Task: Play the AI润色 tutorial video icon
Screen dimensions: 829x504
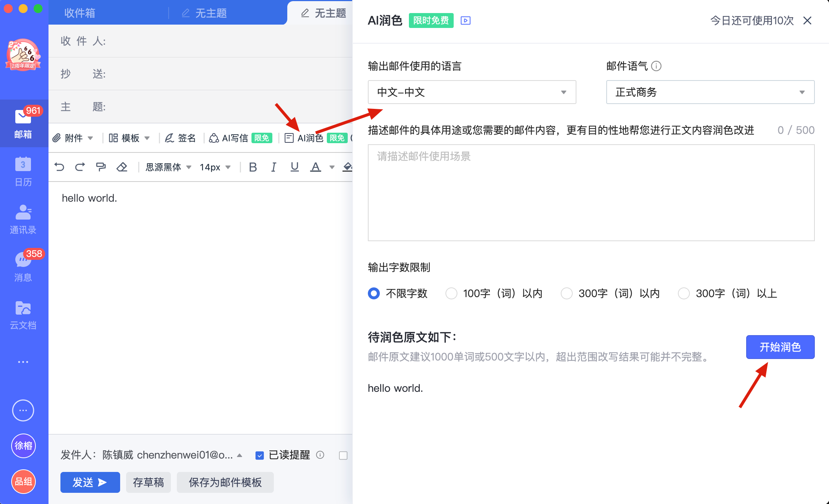Action: tap(465, 21)
